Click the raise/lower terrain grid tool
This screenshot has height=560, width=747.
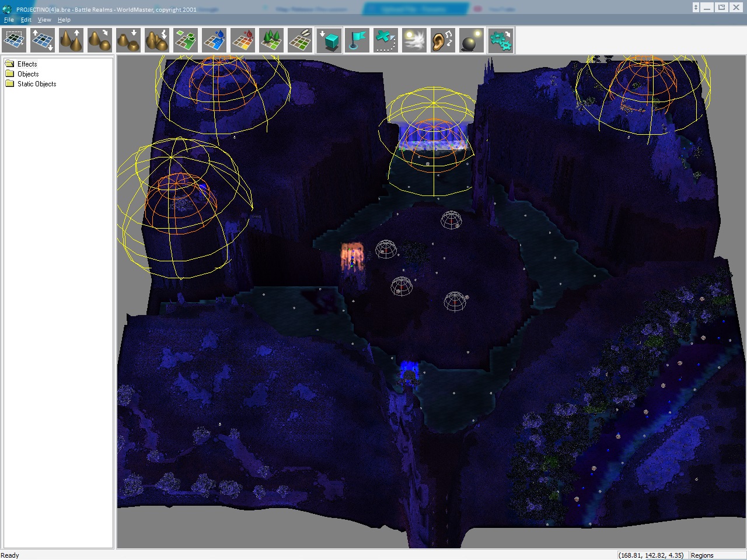[x=43, y=40]
